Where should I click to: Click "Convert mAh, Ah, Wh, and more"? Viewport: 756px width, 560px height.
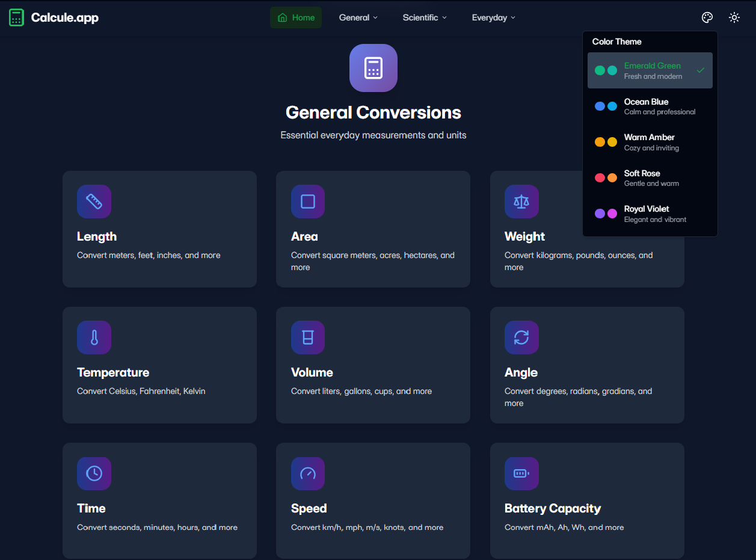(x=564, y=527)
